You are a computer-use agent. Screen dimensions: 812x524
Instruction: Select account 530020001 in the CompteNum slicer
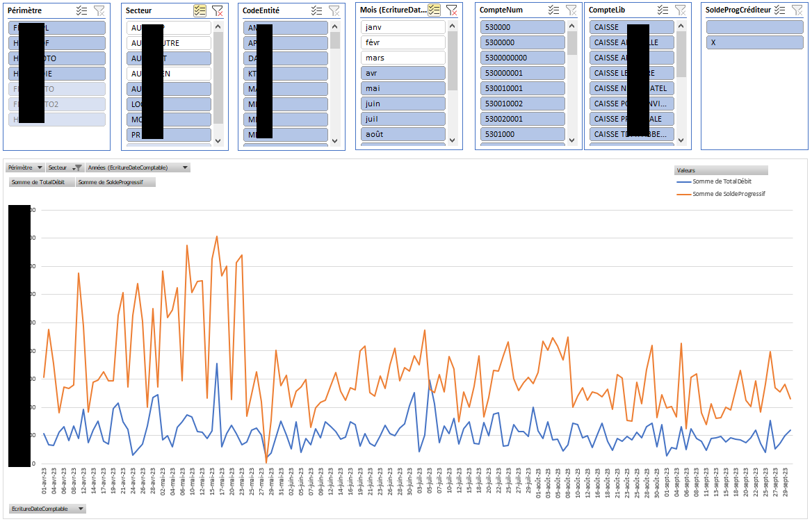523,119
